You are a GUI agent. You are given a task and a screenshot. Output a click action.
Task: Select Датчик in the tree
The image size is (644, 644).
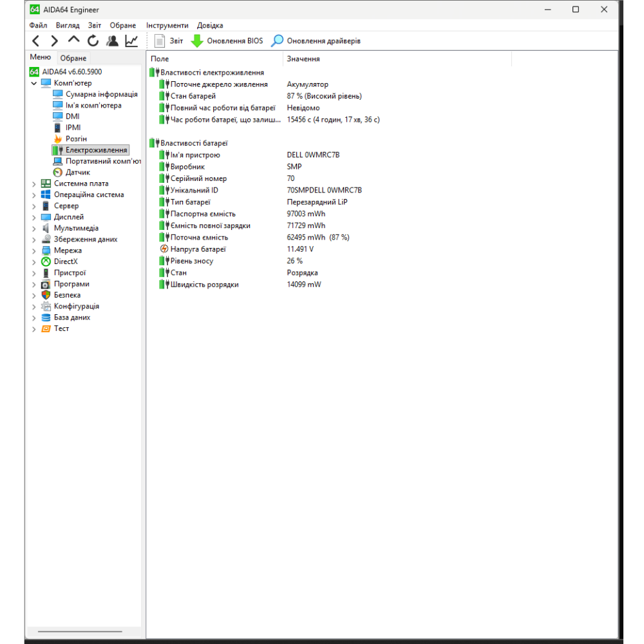[77, 172]
